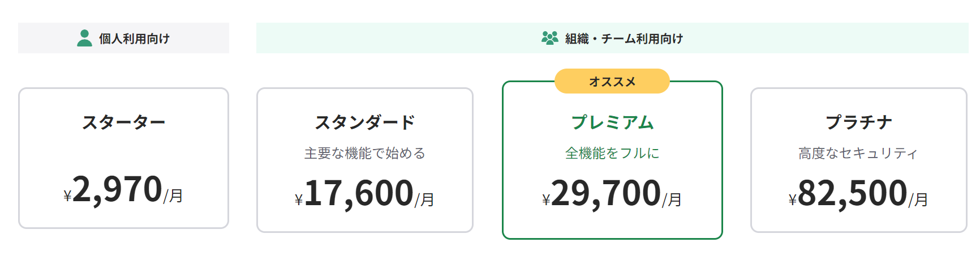Click the single person icon for 個人利用向け

click(x=84, y=38)
